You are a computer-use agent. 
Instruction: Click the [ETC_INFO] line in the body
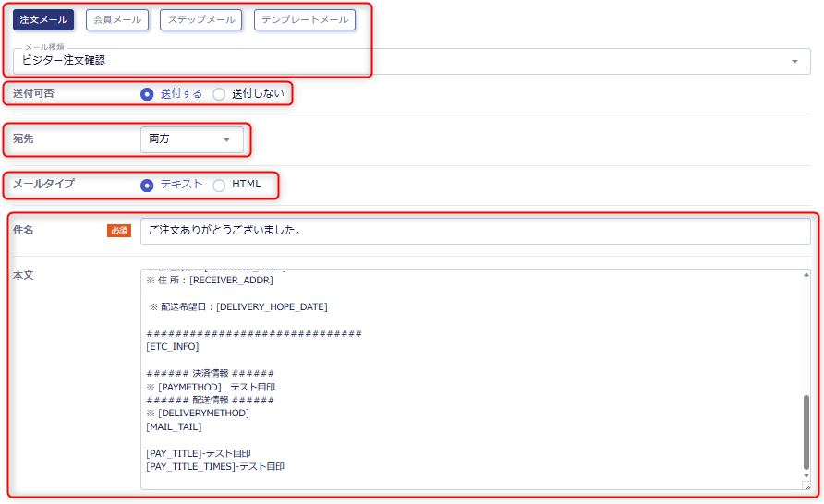click(x=172, y=347)
